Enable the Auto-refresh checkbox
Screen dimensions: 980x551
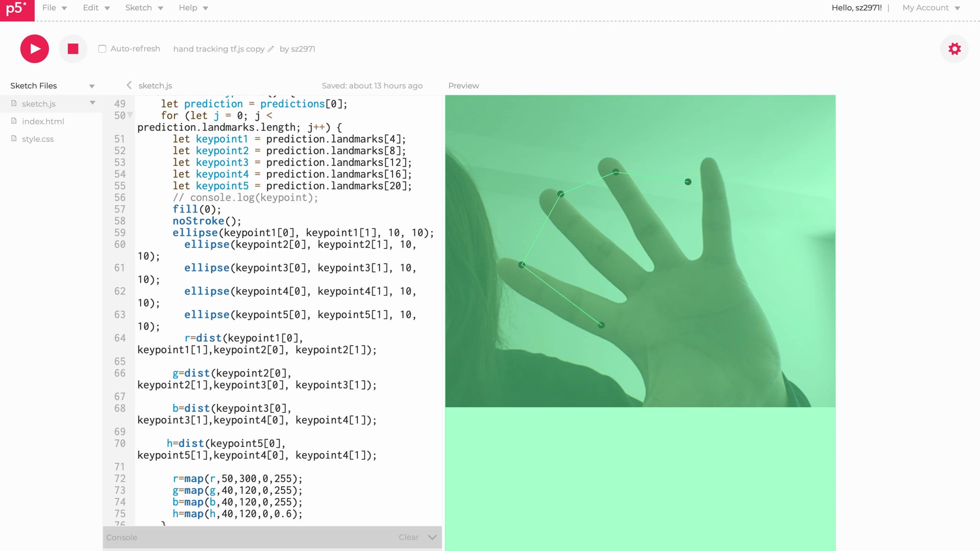103,49
